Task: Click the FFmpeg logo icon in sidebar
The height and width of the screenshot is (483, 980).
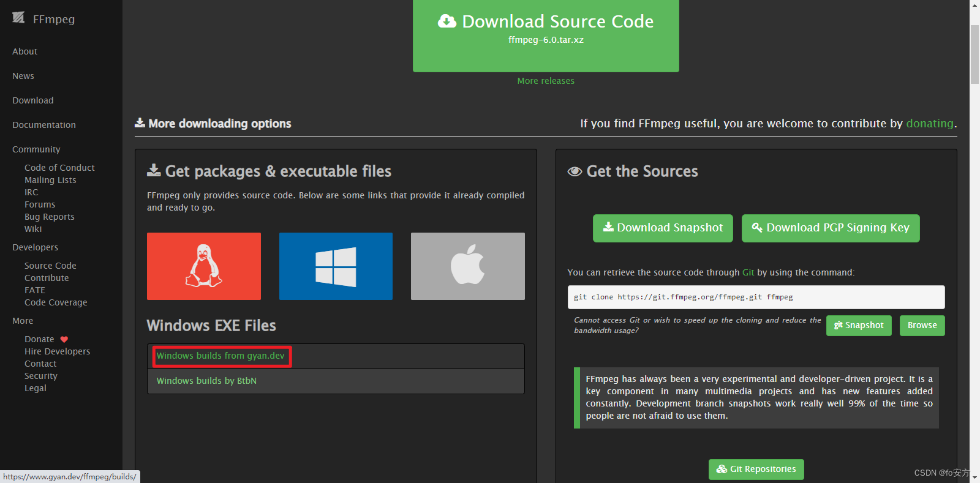Action: [18, 18]
